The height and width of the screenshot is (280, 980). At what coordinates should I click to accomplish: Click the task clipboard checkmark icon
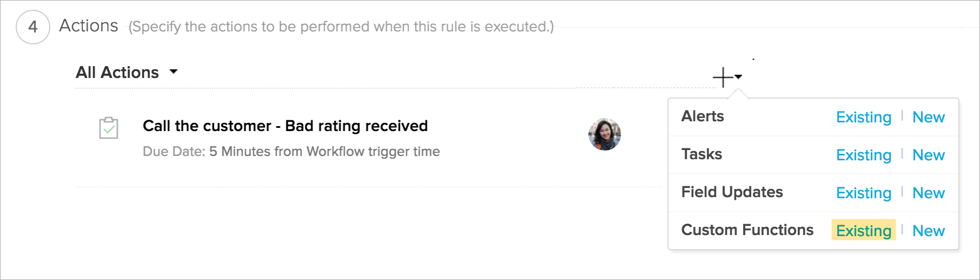point(109,128)
